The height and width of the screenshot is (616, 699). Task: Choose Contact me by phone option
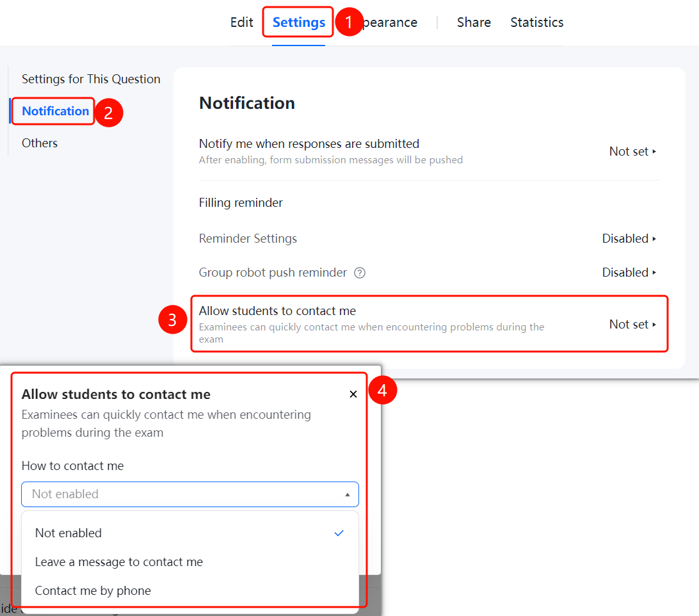tap(190, 590)
